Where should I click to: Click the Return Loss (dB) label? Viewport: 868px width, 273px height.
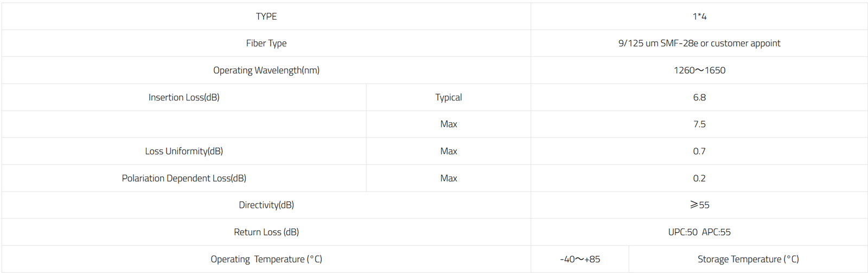point(266,232)
